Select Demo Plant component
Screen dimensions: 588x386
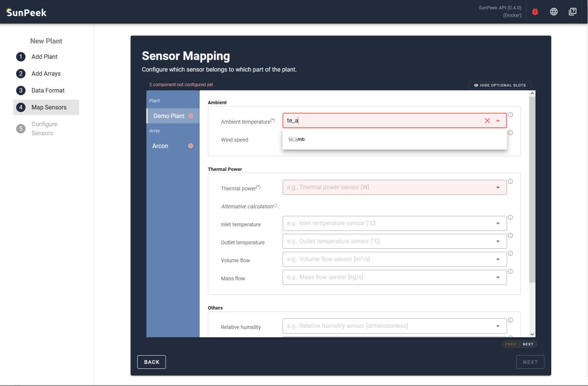tap(173, 116)
